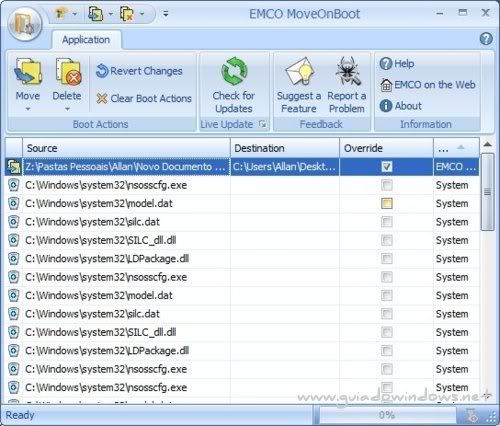Open dropdown next to first quick access icon
Screen dimensions: 500x426
point(75,14)
